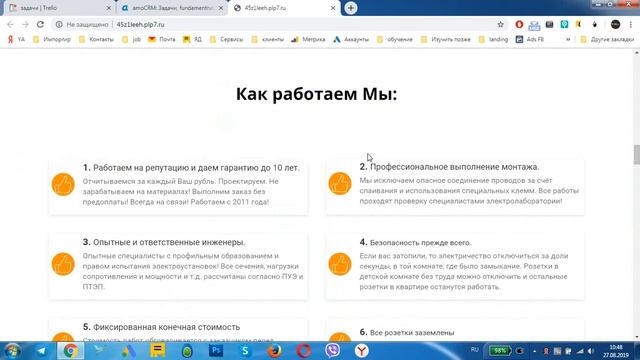Click heading 'Все розетки заземлены'
This screenshot has height=360, width=640.
pyautogui.click(x=412, y=333)
